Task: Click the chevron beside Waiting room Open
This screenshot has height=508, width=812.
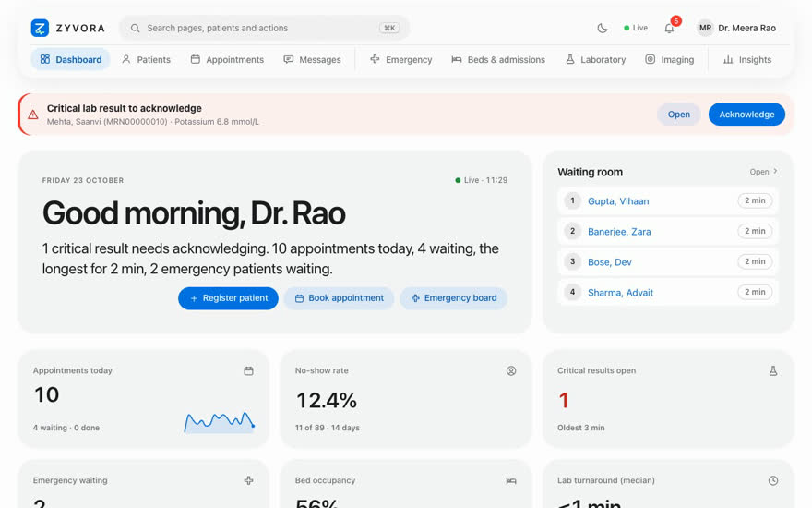Action: [x=775, y=171]
